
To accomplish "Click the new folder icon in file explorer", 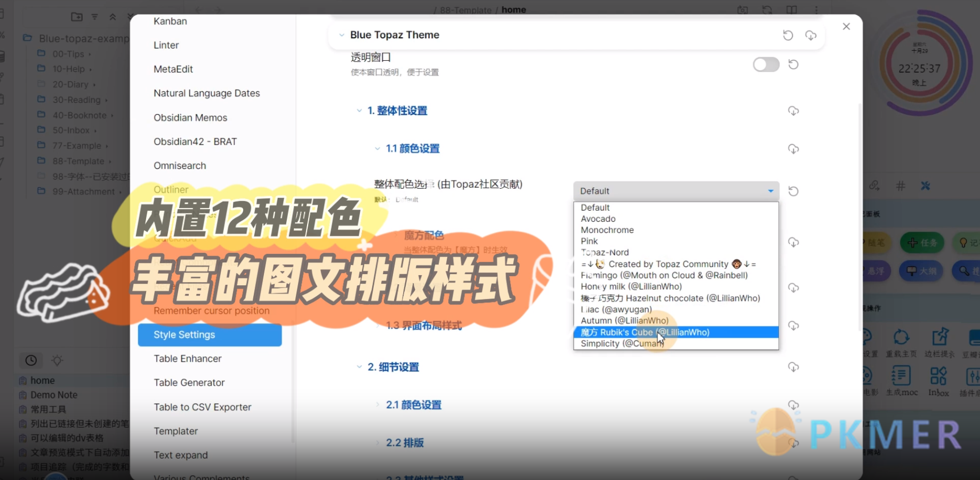I will pyautogui.click(x=77, y=17).
